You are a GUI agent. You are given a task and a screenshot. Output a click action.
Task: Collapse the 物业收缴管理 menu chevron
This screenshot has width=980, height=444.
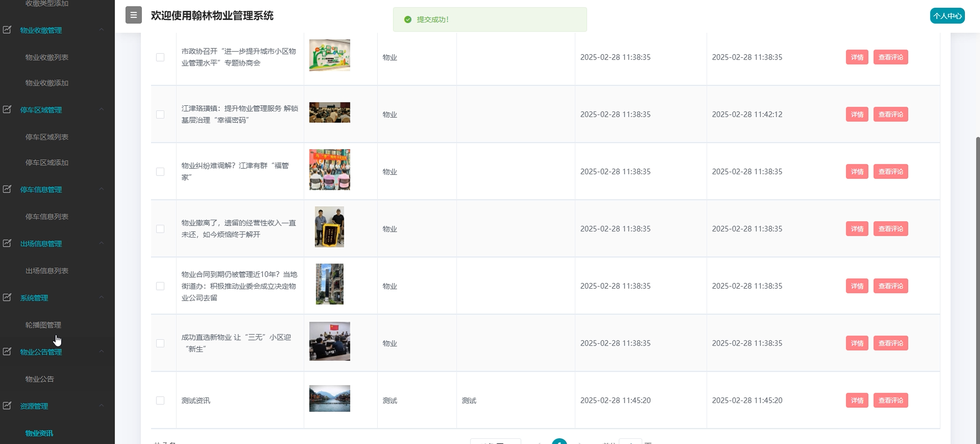pos(101,30)
